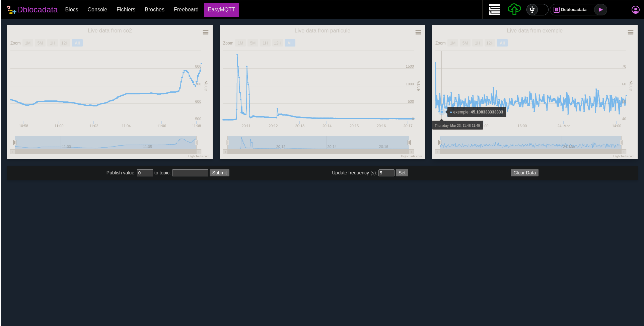This screenshot has width=644, height=326.
Task: Click co2 navigator left range handle
Action: (15, 143)
